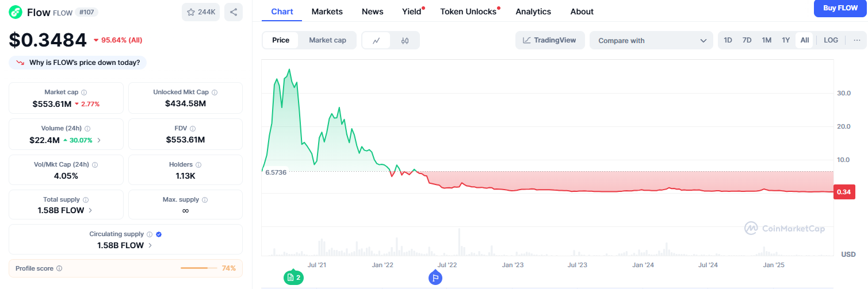Click the 6.5736 starting price label
Viewport: 868px width, 289px height.
pos(276,172)
